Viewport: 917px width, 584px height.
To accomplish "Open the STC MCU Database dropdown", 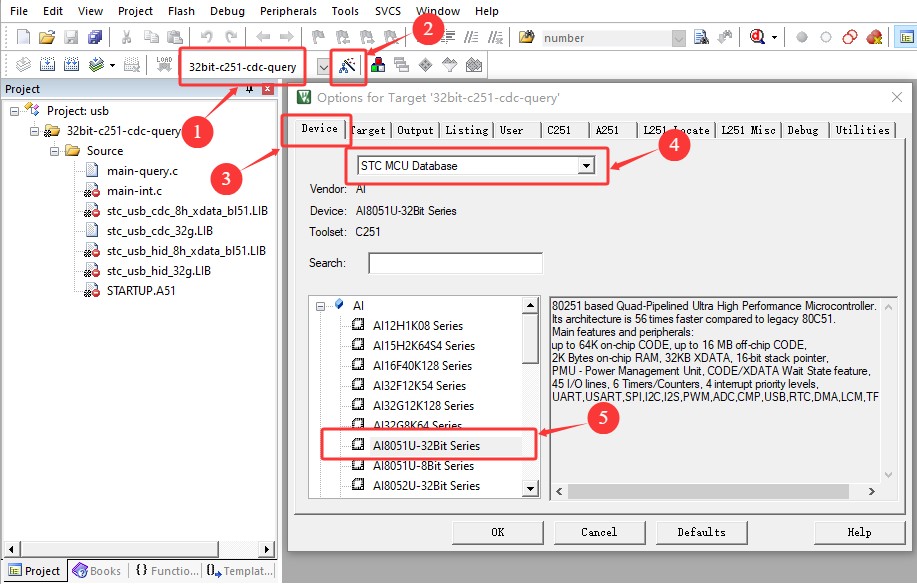I will 586,166.
